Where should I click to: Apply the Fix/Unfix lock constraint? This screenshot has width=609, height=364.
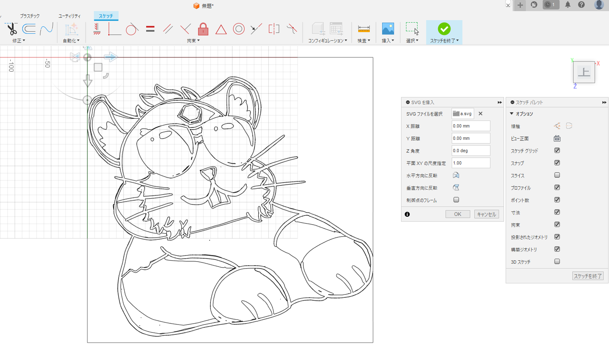[x=203, y=29]
